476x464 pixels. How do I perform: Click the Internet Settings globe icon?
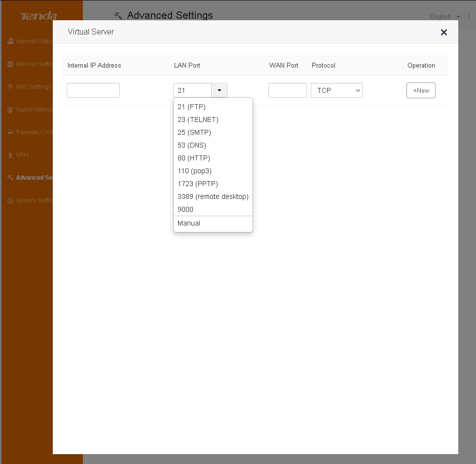[x=10, y=64]
